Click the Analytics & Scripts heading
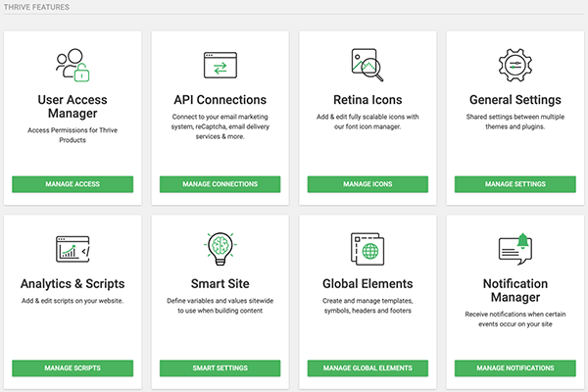Image resolution: width=588 pixels, height=392 pixels. 73,284
